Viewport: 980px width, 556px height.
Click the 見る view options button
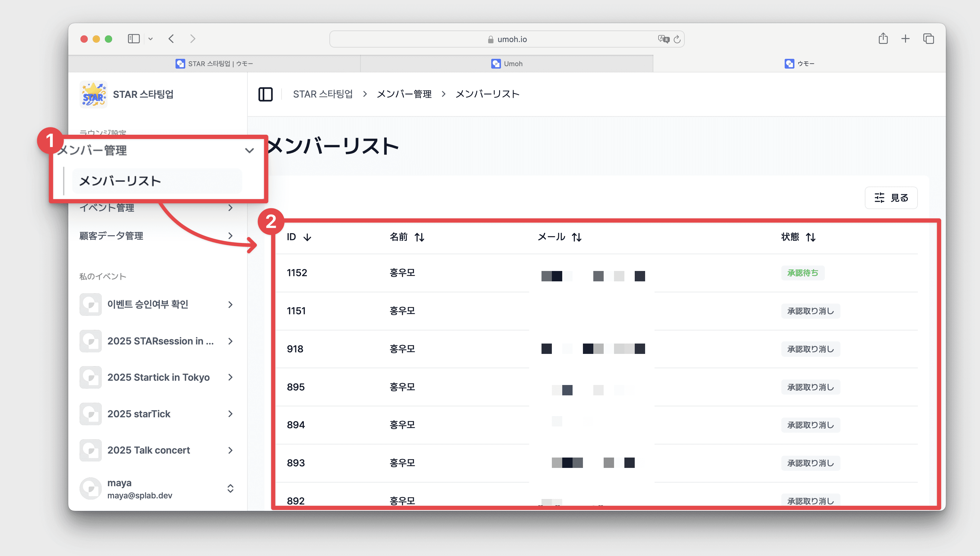(891, 198)
